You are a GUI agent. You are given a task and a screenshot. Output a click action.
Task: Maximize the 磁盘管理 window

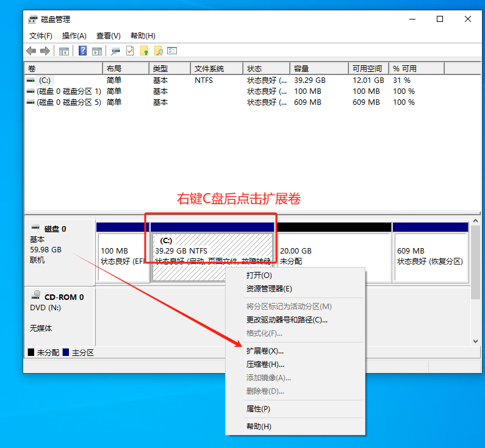click(440, 19)
